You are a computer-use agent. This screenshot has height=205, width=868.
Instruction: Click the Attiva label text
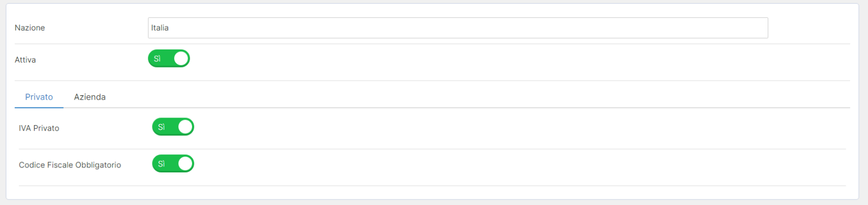point(25,60)
